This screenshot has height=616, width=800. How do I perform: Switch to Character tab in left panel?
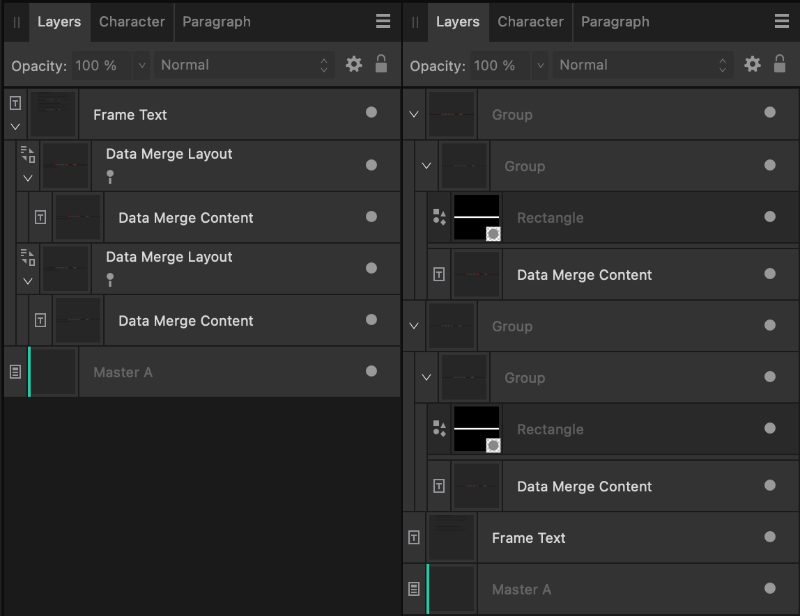tap(132, 21)
